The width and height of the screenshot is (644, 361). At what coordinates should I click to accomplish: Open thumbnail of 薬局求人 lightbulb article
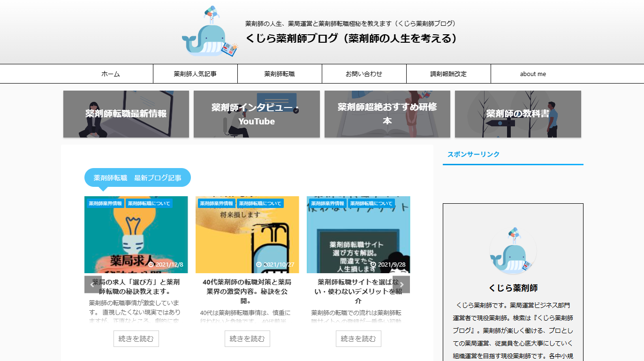[x=136, y=235]
